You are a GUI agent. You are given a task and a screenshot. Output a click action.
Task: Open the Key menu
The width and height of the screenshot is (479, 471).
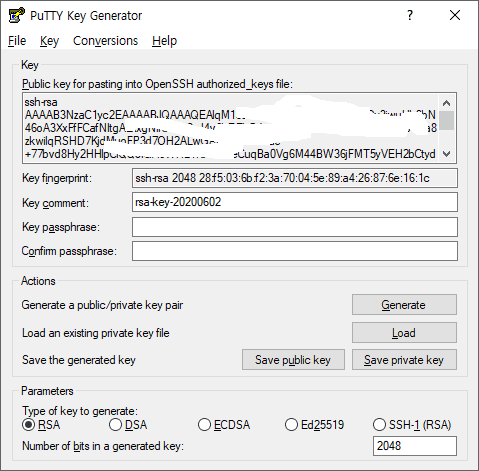click(x=49, y=41)
